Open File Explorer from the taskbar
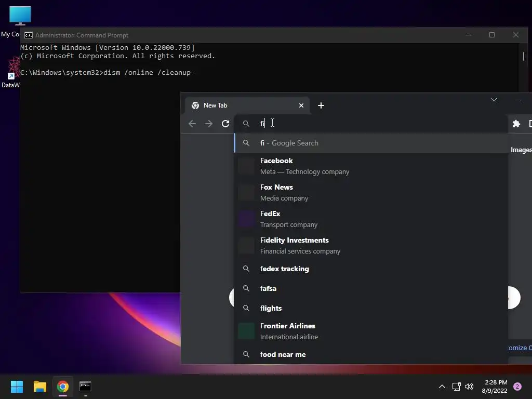 point(39,387)
